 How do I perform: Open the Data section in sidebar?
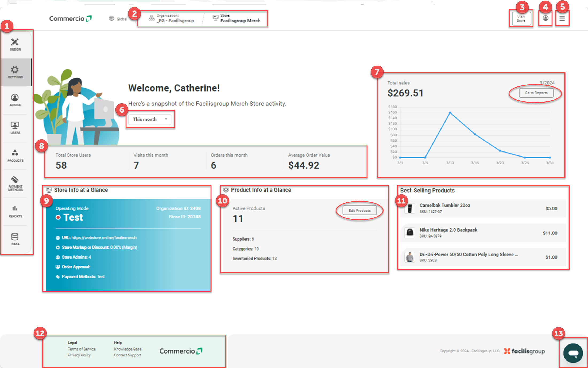[15, 239]
